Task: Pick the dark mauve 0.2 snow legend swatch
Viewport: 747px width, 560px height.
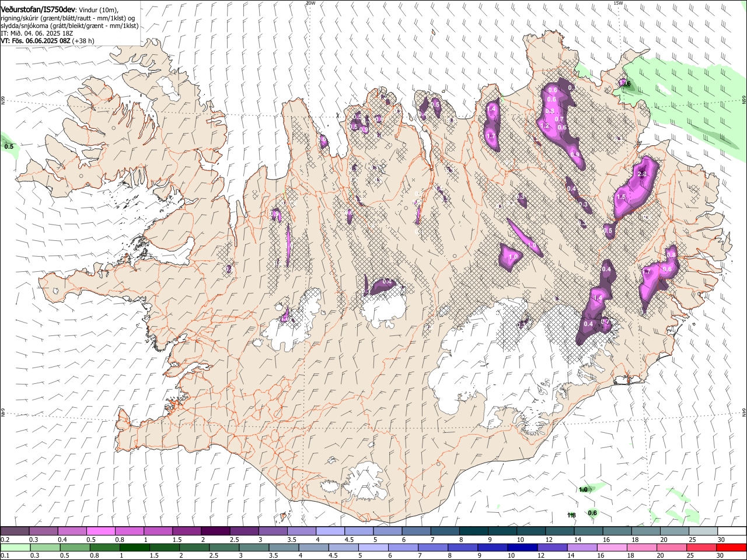Action: pyautogui.click(x=15, y=531)
